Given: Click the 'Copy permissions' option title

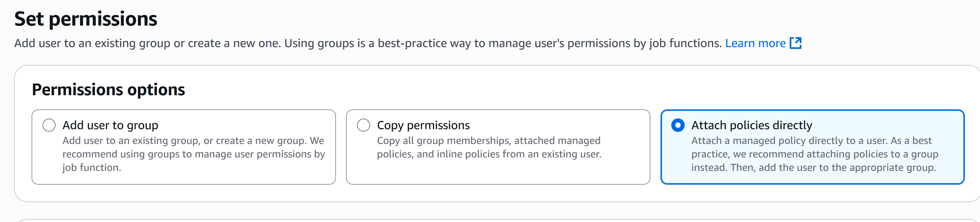Looking at the screenshot, I should tap(423, 125).
